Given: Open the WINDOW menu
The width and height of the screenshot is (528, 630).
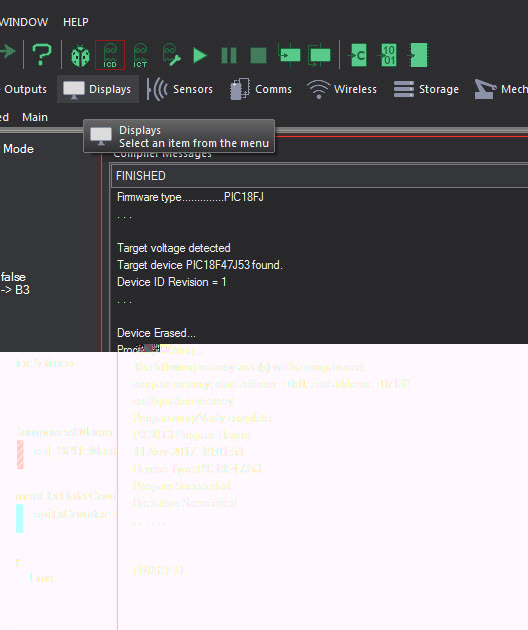Looking at the screenshot, I should pos(24,22).
